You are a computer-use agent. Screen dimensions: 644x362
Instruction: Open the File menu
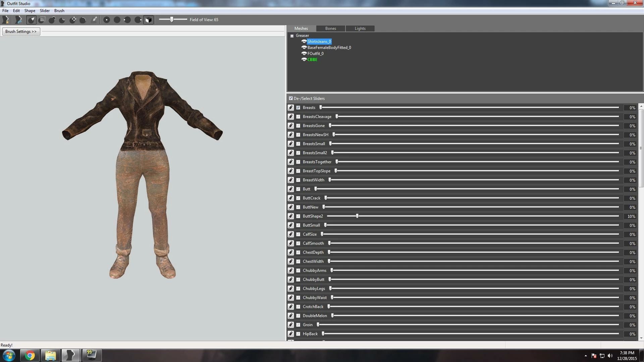[5, 11]
